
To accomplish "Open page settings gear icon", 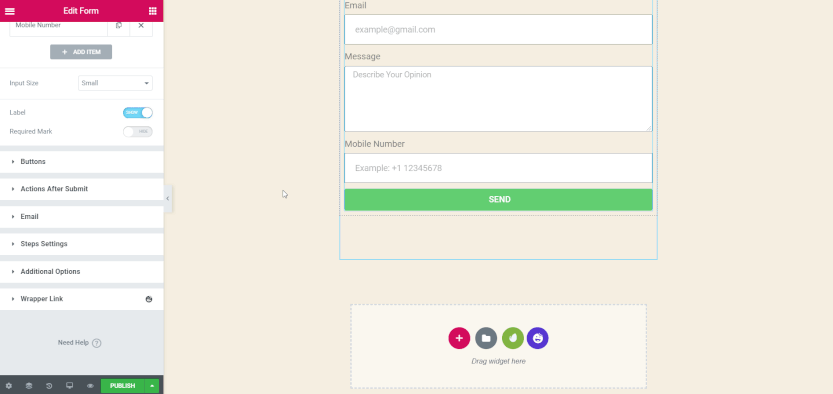I will [x=8, y=386].
